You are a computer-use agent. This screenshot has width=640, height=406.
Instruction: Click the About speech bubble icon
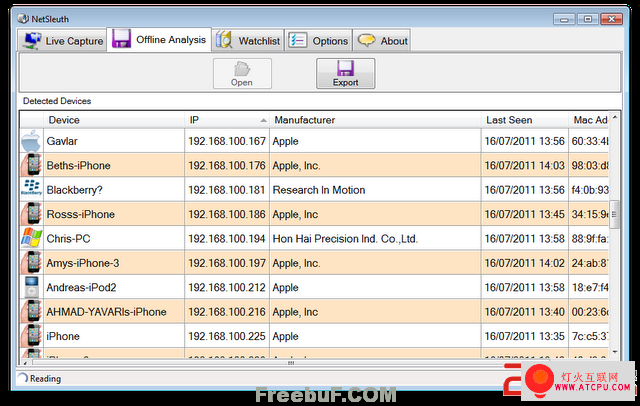pyautogui.click(x=366, y=40)
